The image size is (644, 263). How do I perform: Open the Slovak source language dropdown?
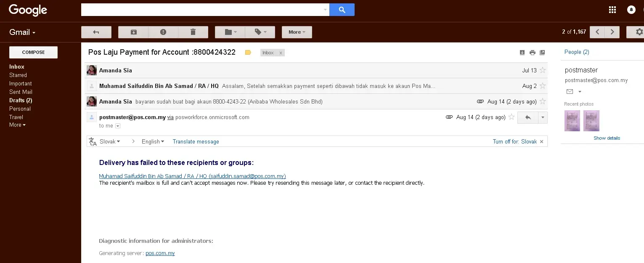(x=110, y=141)
